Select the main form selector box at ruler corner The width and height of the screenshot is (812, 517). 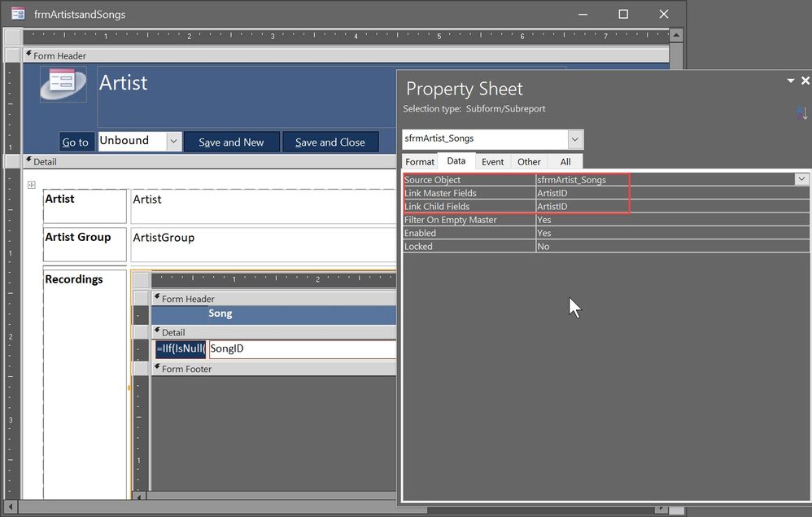13,37
